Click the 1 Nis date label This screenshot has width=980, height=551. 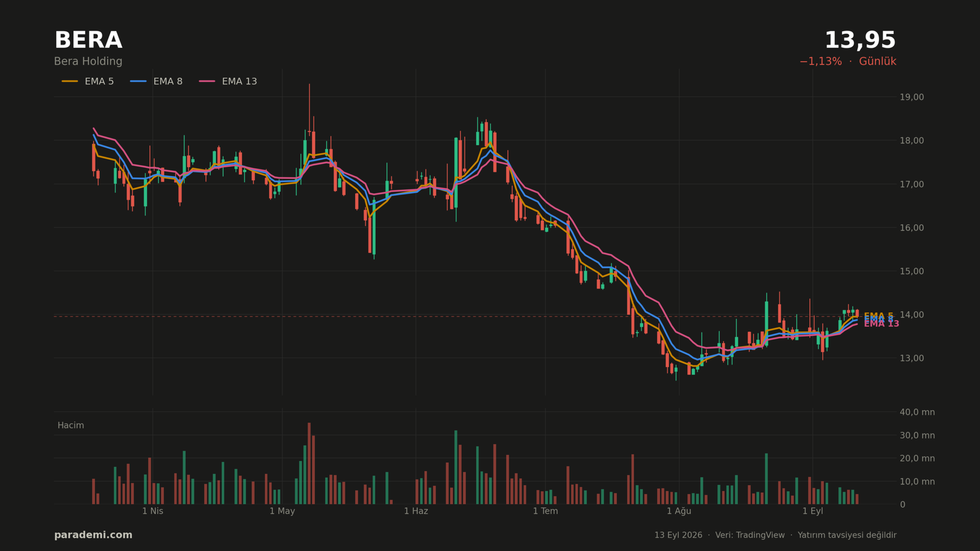point(153,511)
